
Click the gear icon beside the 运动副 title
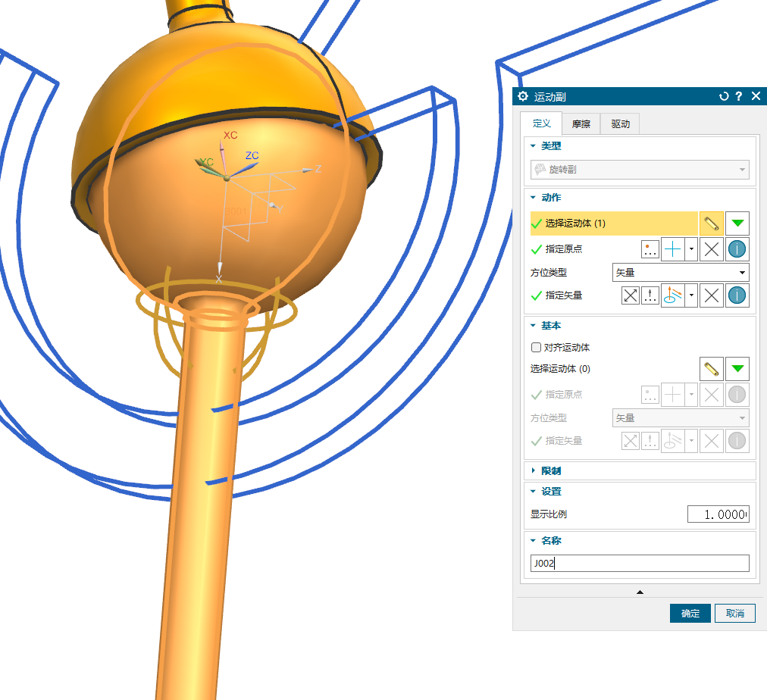(522, 96)
